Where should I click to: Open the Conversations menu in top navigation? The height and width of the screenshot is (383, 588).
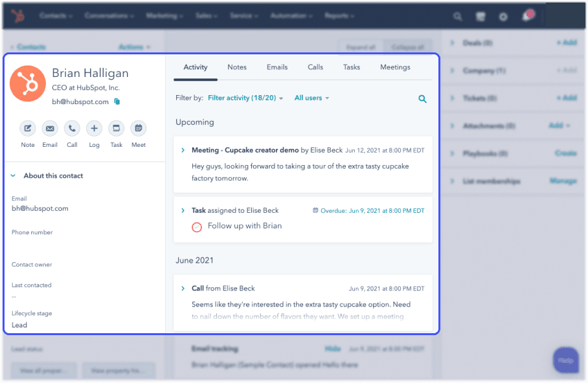pyautogui.click(x=109, y=16)
